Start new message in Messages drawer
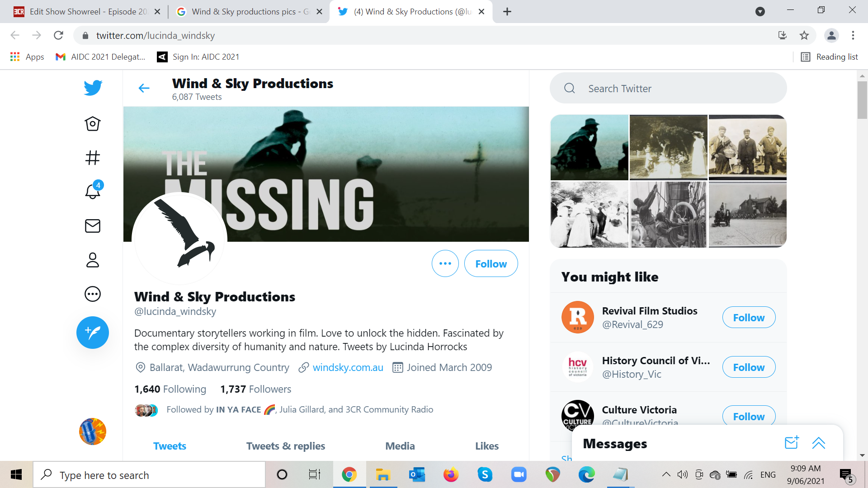 791,443
